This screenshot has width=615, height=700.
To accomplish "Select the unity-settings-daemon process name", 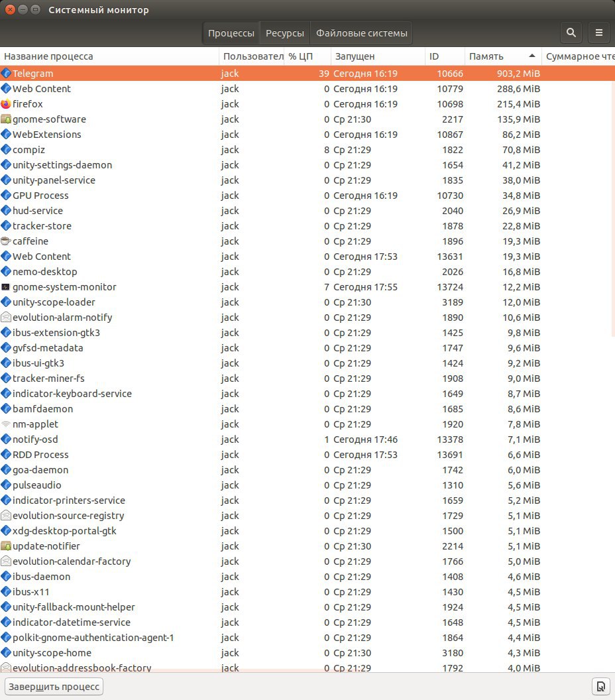I will click(62, 165).
